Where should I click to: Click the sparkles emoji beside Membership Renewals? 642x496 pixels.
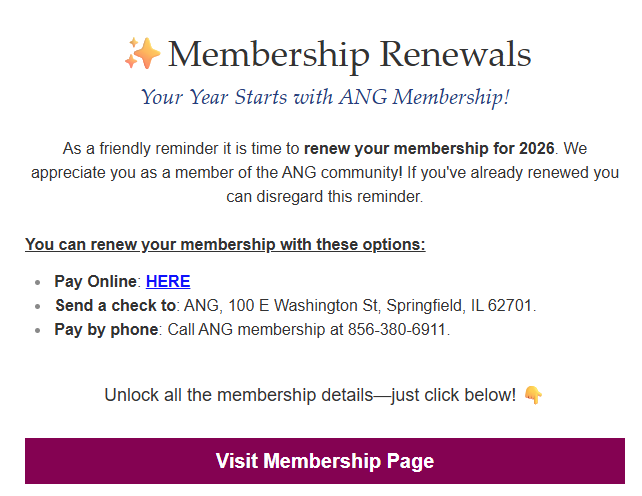(142, 54)
